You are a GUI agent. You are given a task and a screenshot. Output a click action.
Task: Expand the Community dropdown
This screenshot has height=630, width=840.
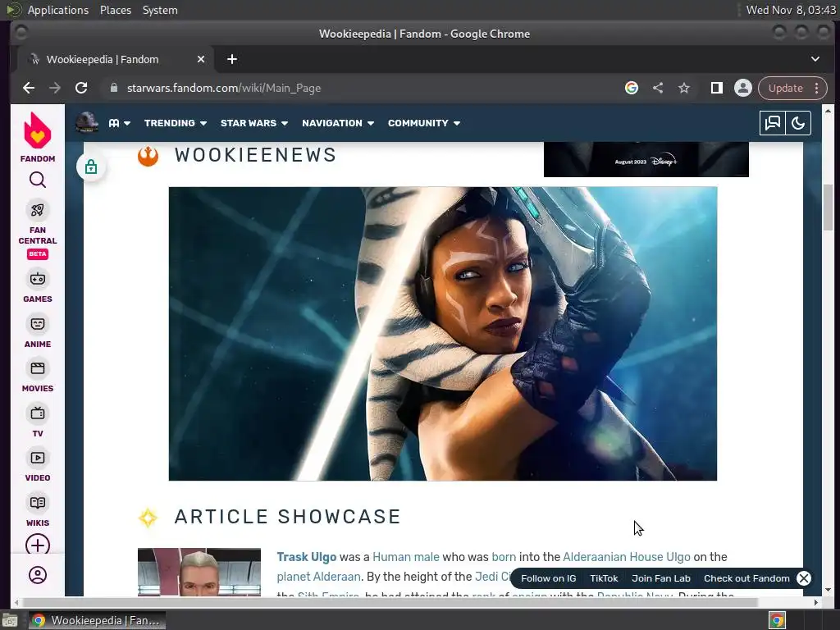click(424, 123)
